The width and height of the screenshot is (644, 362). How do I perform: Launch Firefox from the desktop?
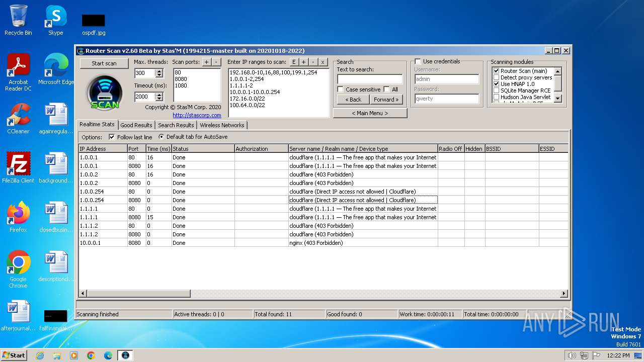18,217
